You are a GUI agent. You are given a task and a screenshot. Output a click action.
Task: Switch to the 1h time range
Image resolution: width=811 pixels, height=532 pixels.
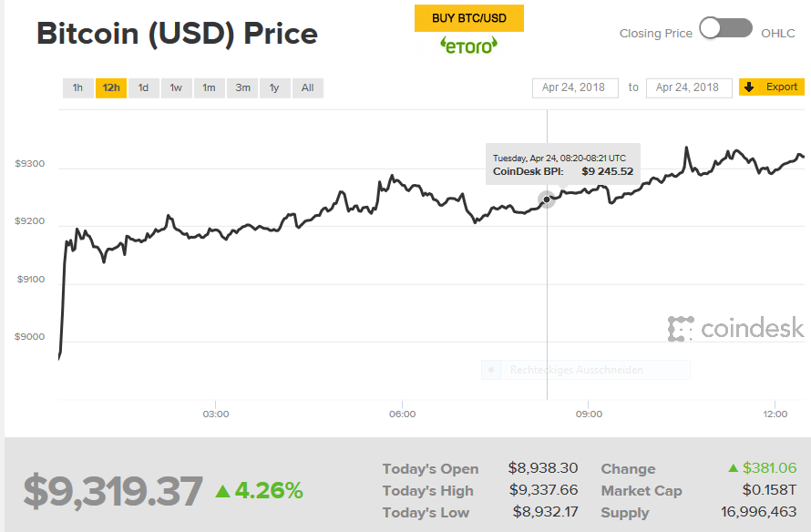pos(78,88)
